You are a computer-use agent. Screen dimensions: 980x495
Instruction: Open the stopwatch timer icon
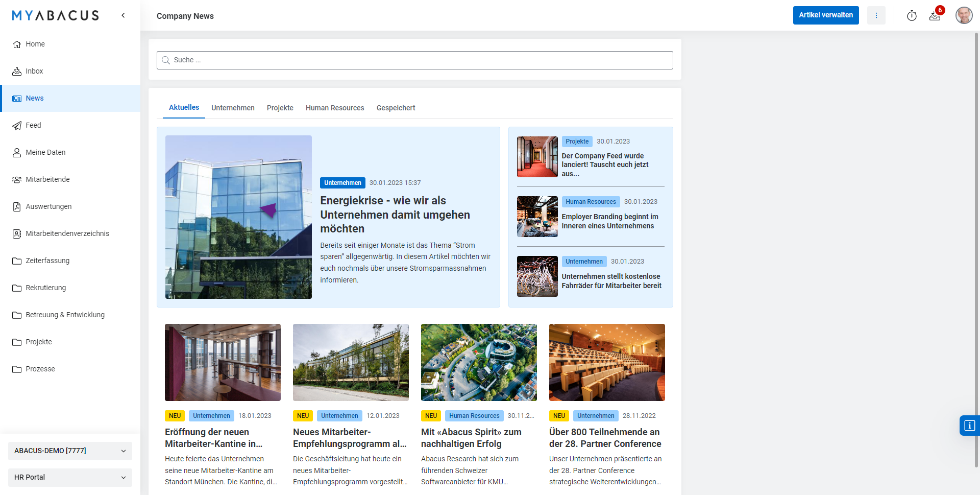click(x=912, y=16)
